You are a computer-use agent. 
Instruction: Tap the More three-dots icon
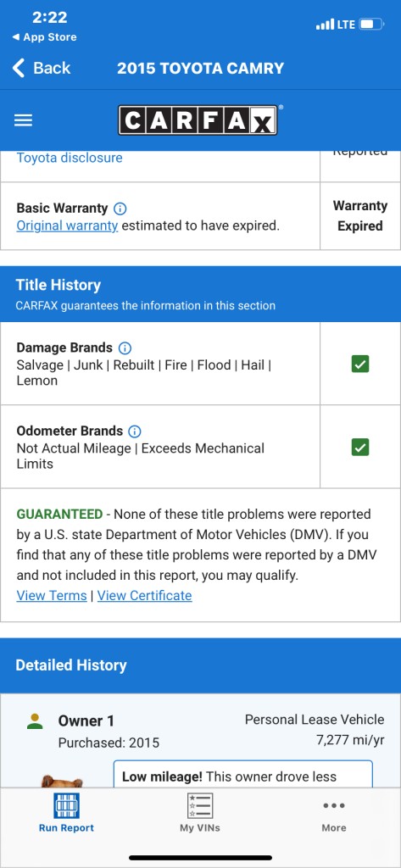pyautogui.click(x=334, y=805)
